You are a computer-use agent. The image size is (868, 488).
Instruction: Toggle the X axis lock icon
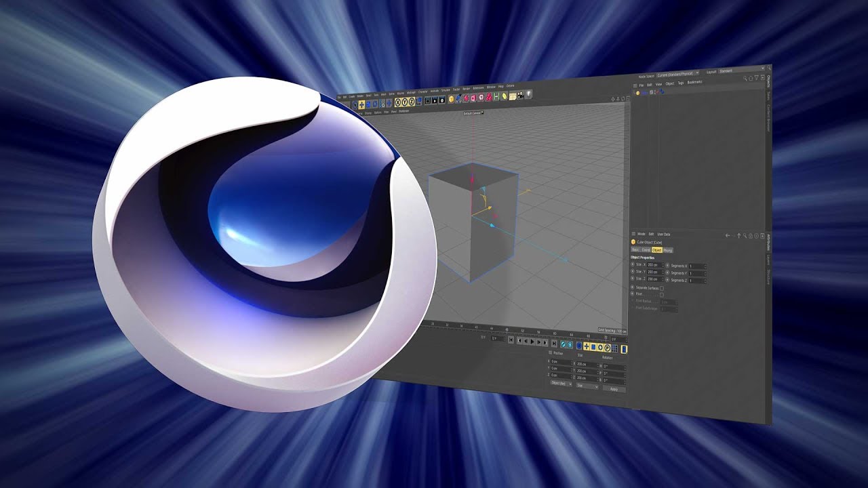click(398, 102)
